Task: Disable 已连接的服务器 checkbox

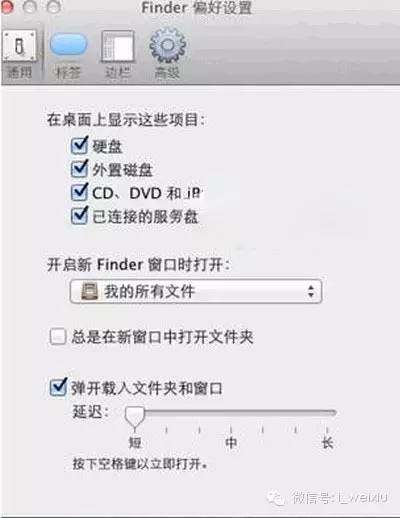Action: click(79, 216)
